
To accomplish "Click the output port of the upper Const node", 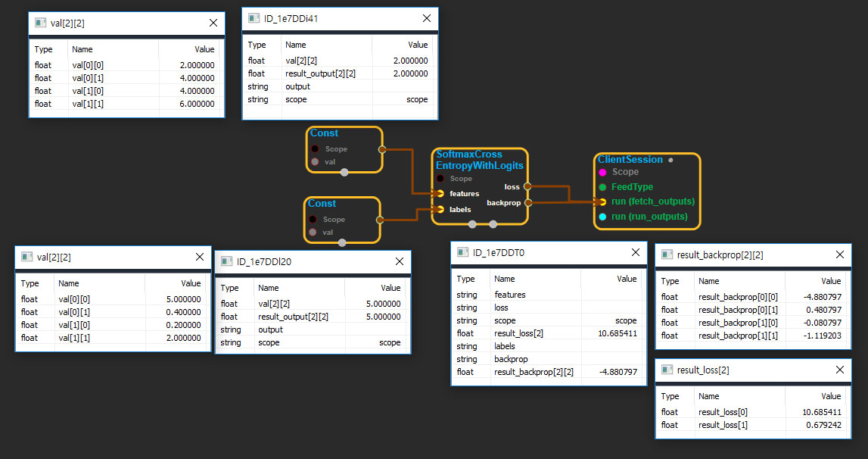I will point(381,149).
